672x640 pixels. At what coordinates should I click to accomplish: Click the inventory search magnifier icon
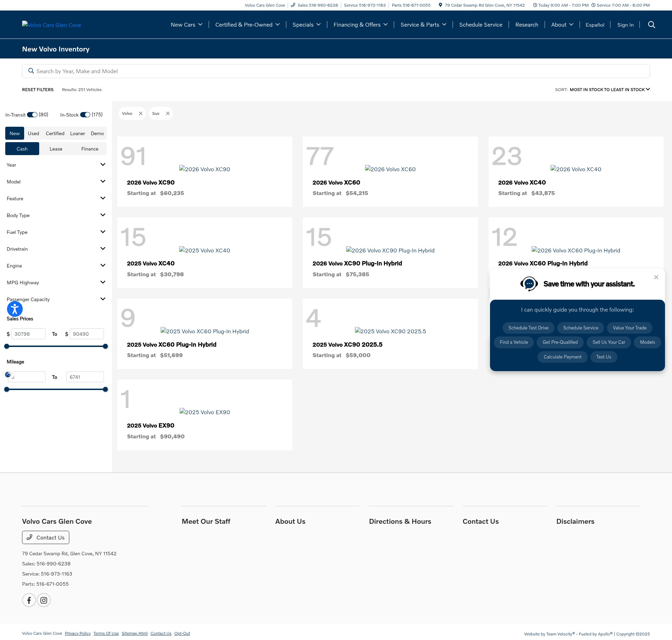point(31,71)
